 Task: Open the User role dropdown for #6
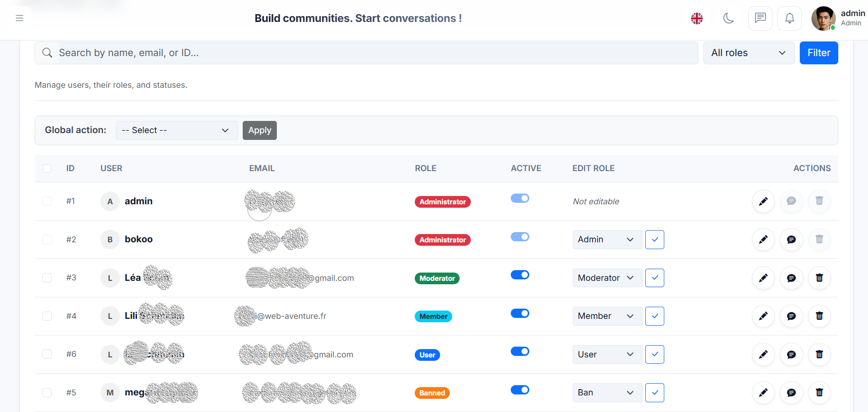tap(607, 354)
